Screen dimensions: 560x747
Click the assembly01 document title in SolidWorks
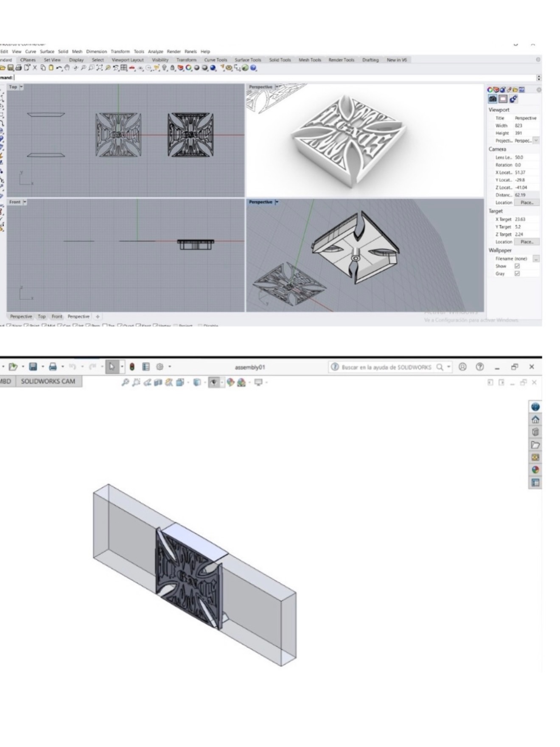pos(250,367)
